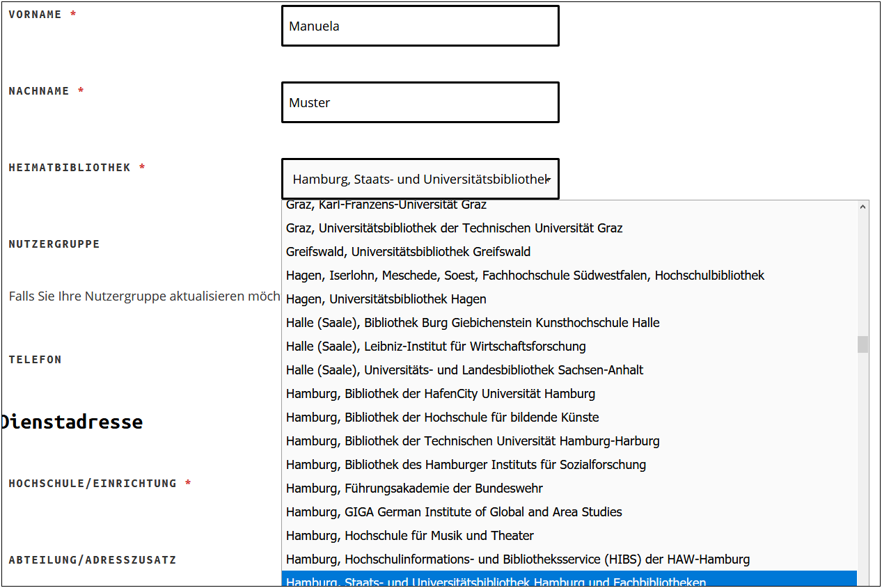882x588 pixels.
Task: Select Hagen, Iserlohn, Meschede, Soest Fachhochschule Südwestfalen
Action: coord(569,276)
